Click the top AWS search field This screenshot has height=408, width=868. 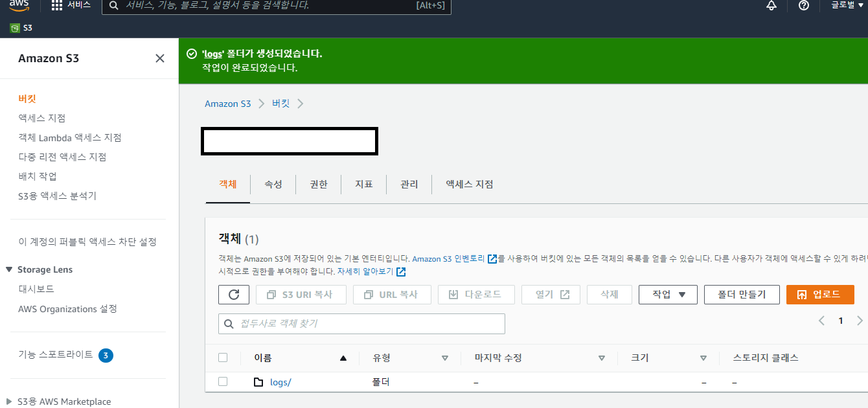tap(277, 6)
